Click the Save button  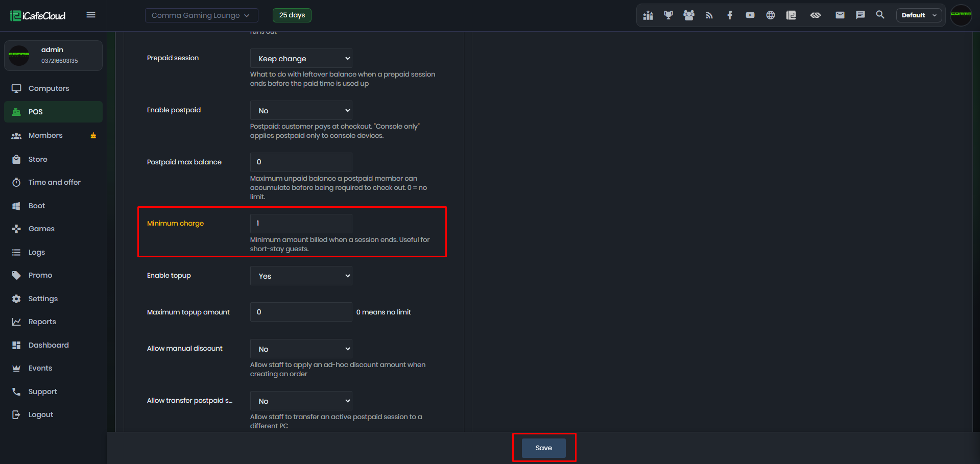[544, 448]
